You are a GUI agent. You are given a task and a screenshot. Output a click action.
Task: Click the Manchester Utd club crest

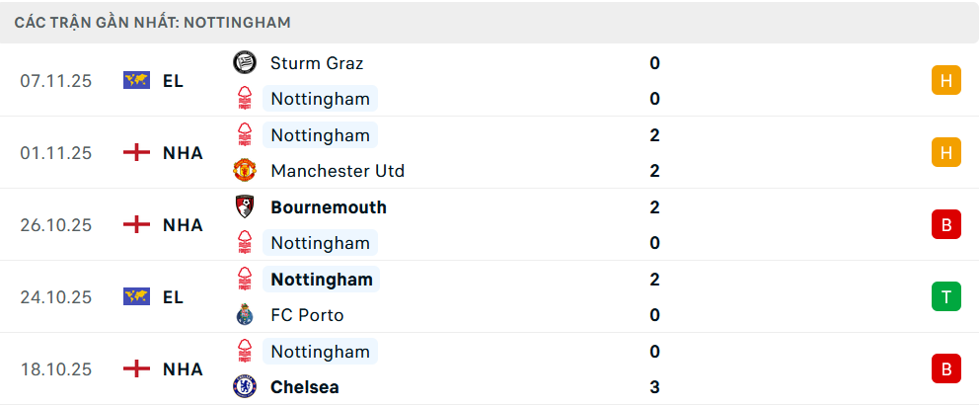pos(244,171)
